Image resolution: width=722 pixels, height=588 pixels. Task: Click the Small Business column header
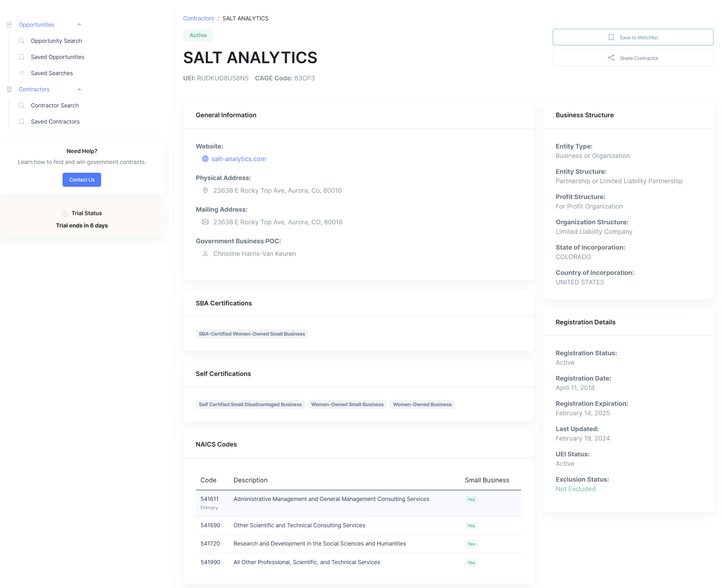pyautogui.click(x=487, y=480)
